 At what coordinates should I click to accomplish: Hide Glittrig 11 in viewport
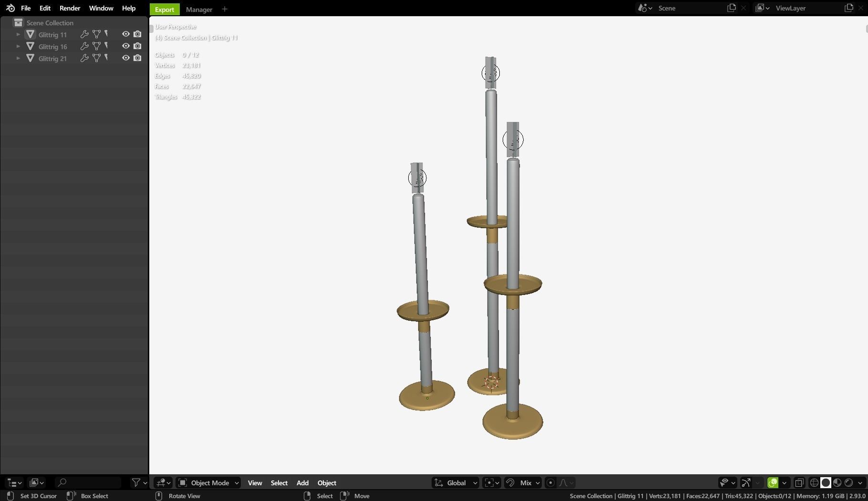click(x=126, y=34)
